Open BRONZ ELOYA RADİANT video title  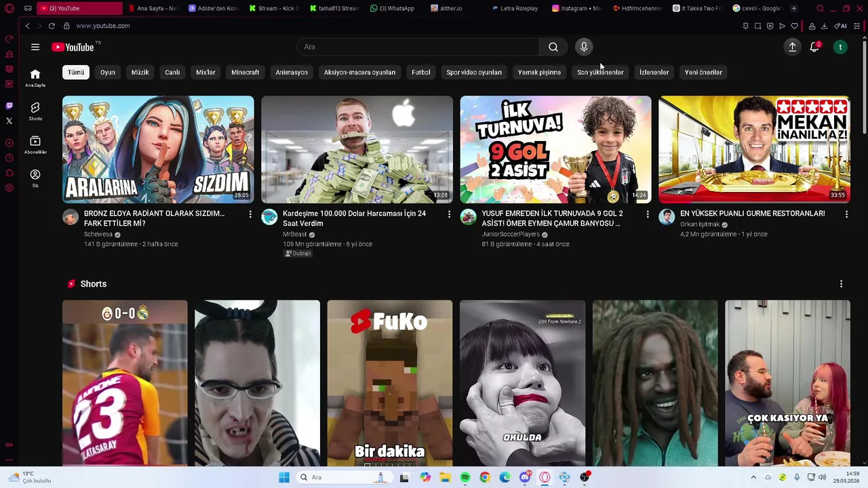point(154,218)
